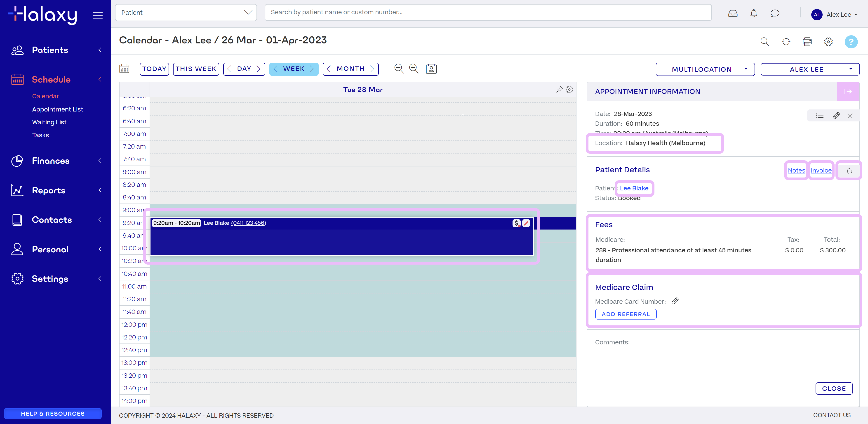Screen dimensions: 868x424
Task: Click the CLOSE button
Action: click(x=834, y=388)
